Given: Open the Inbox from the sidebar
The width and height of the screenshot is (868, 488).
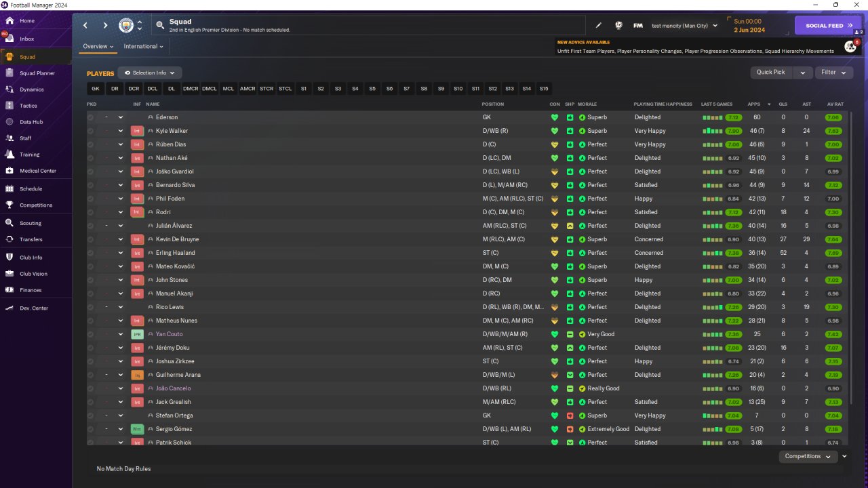Looking at the screenshot, I should point(27,39).
